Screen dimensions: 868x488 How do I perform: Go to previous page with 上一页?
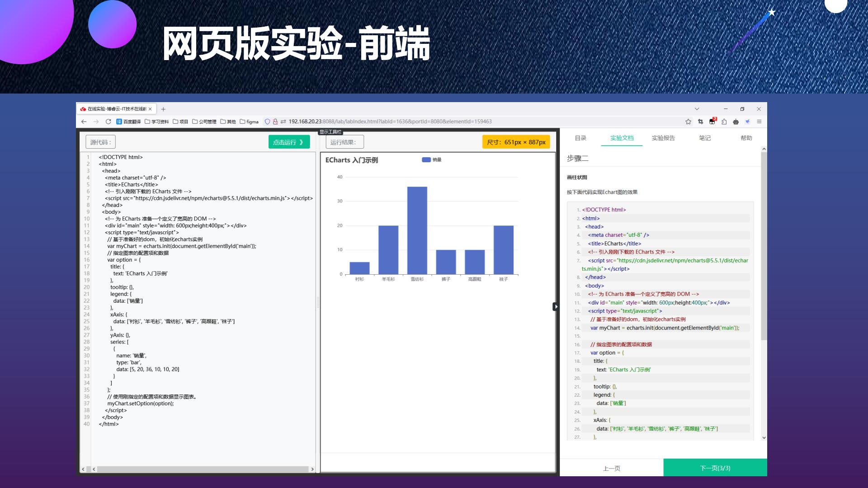coord(612,468)
